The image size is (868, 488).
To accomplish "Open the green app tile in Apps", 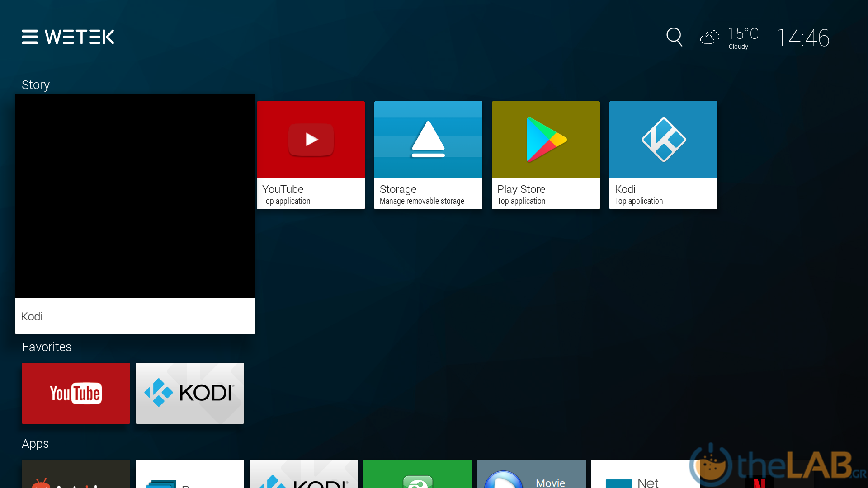I will point(418,474).
